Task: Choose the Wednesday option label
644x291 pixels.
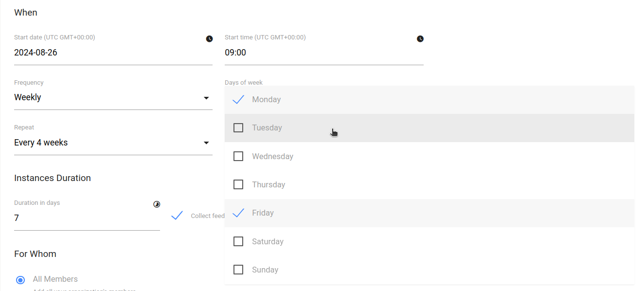Action: tap(272, 156)
